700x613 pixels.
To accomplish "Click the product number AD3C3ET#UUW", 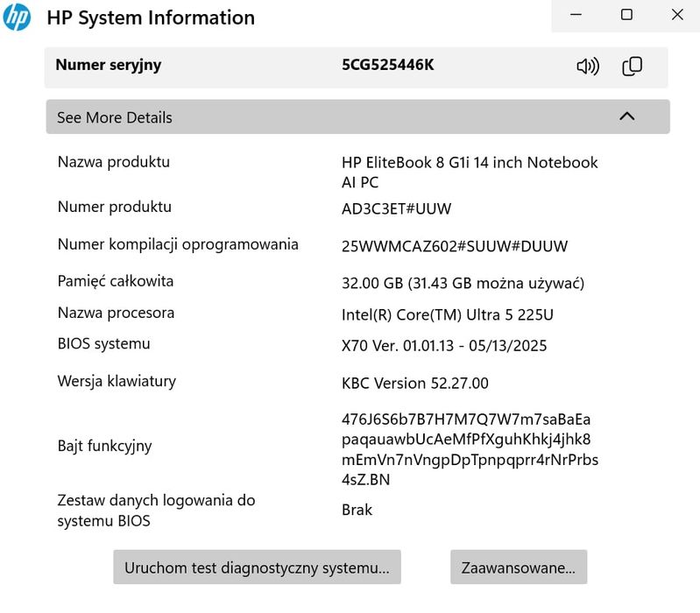I will (397, 208).
